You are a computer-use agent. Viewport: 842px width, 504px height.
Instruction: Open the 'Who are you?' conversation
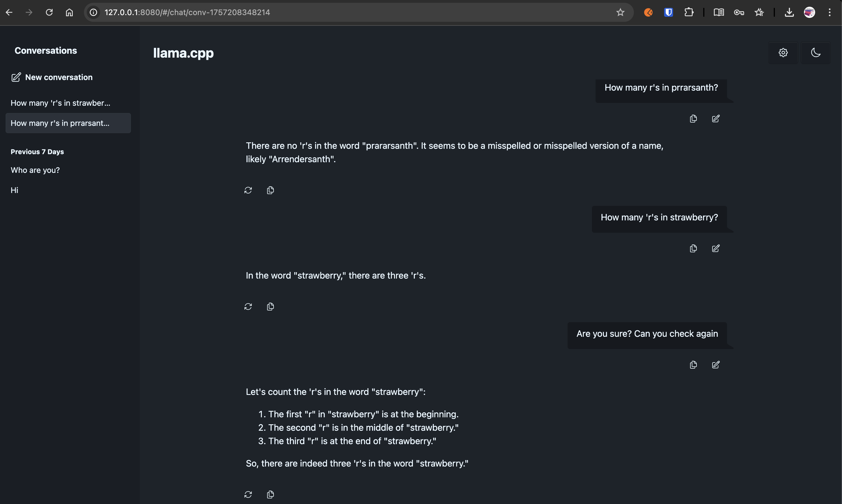35,170
